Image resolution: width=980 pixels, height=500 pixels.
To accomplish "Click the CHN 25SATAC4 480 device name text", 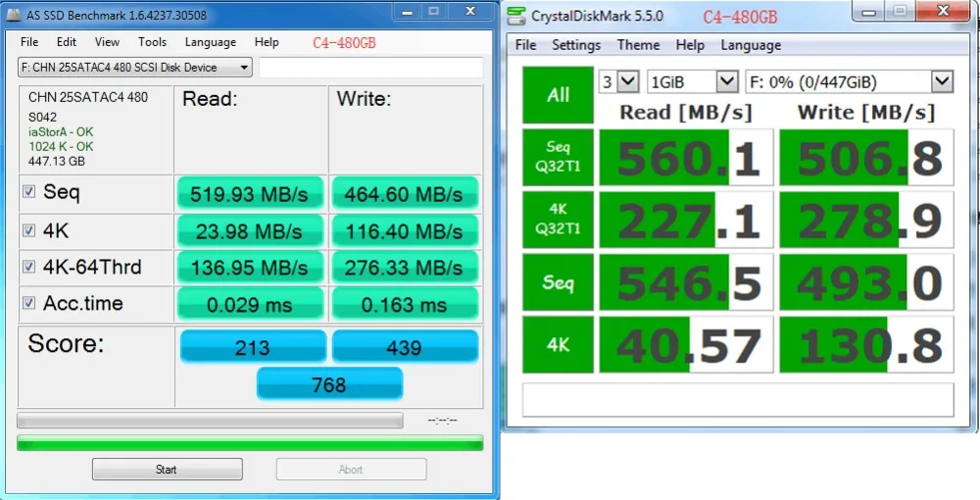I will pos(88,97).
